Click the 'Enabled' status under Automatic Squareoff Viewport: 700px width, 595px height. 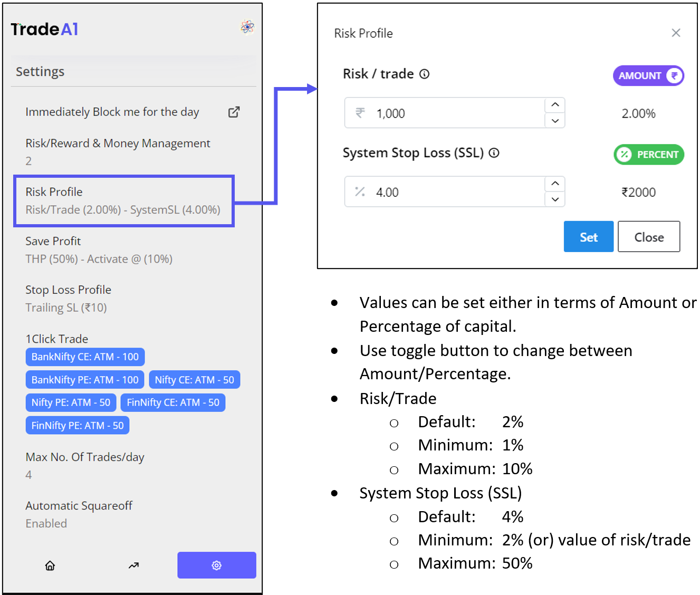(46, 523)
